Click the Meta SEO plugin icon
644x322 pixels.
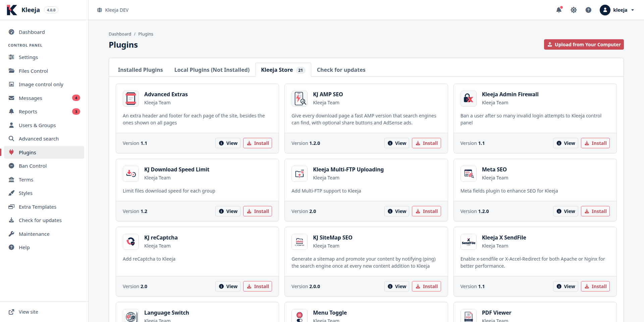point(469,174)
